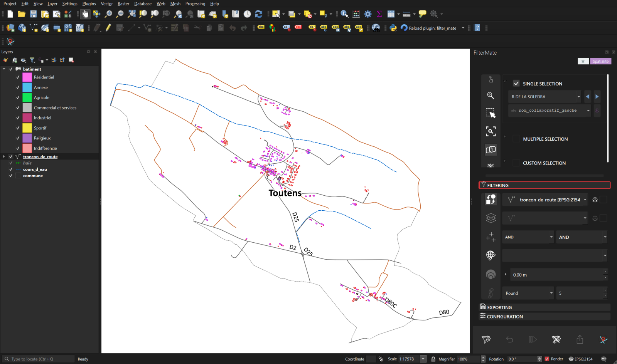This screenshot has height=364, width=617.
Task: Activate the Pan Map hand tool
Action: click(x=85, y=14)
